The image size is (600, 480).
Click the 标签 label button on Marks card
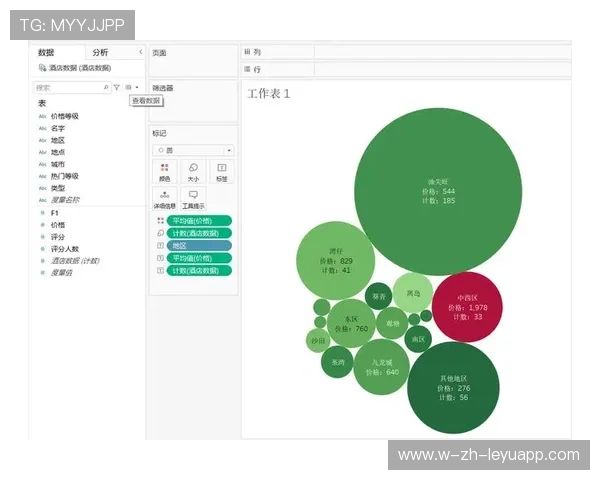(x=222, y=172)
